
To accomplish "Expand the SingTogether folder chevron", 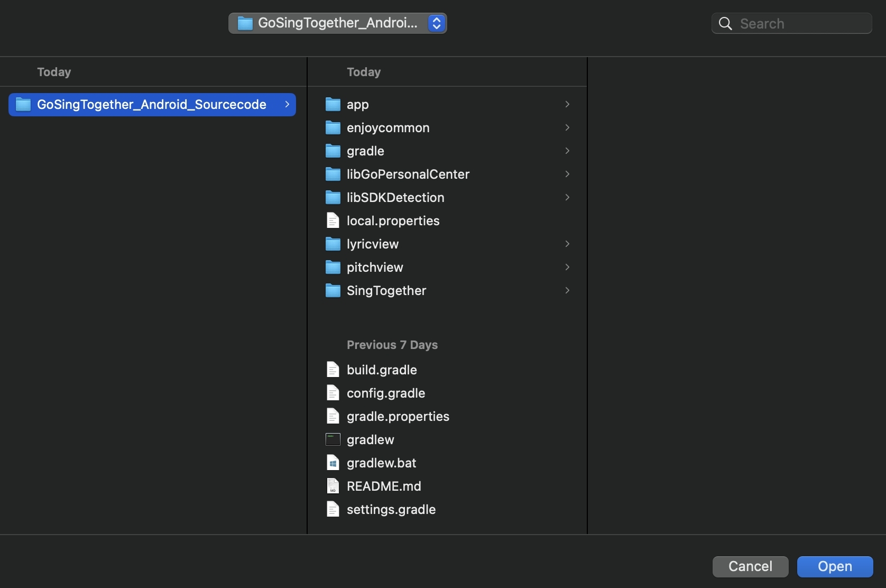I will (567, 290).
